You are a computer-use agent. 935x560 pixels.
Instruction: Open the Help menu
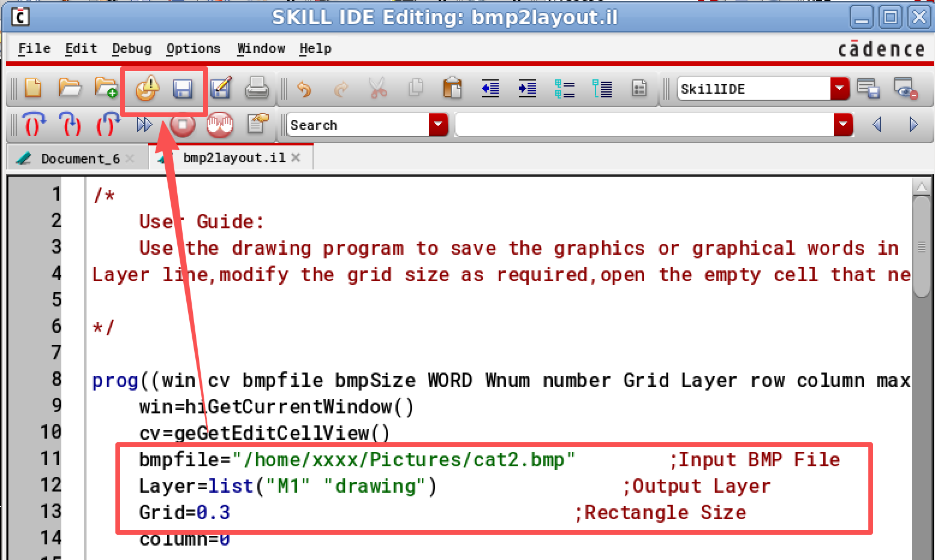point(315,49)
